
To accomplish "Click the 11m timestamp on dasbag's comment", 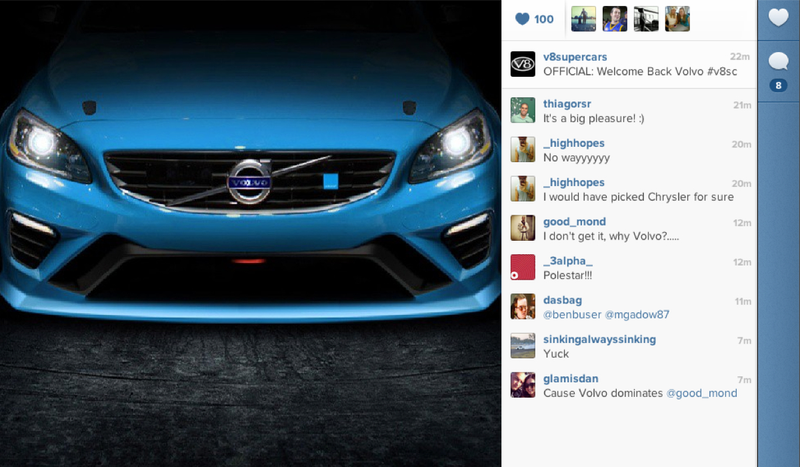I will (743, 302).
